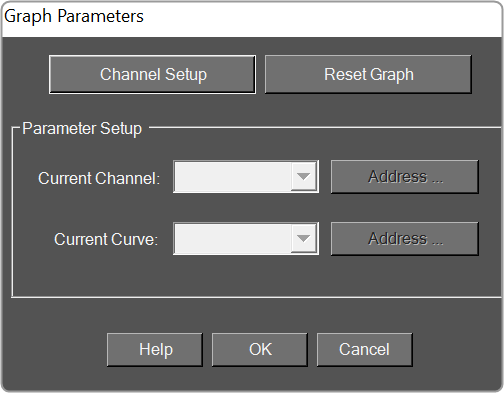This screenshot has height=393, width=504.
Task: Cancel the Graph Parameters dialog
Action: tap(365, 350)
